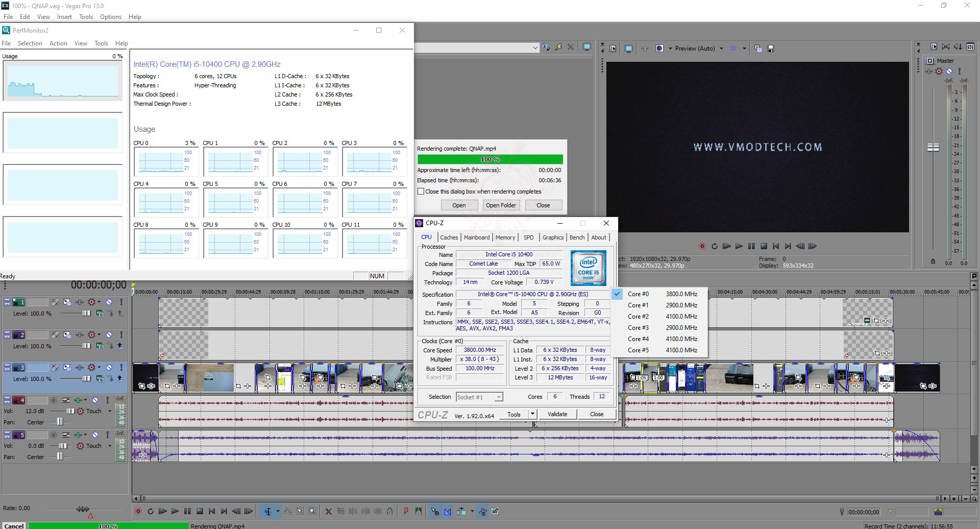Open Project Video Properties in the preview toolbar
Viewport: 980px width, 529px height.
(x=613, y=49)
